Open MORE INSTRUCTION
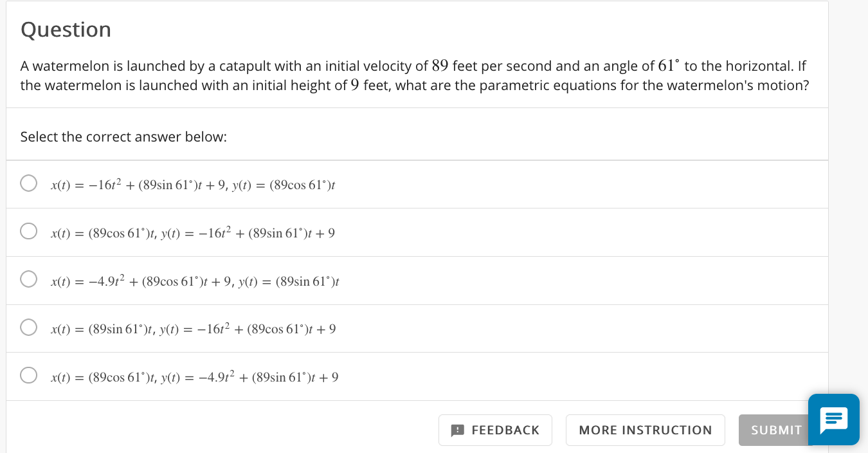868x453 pixels. click(x=646, y=430)
